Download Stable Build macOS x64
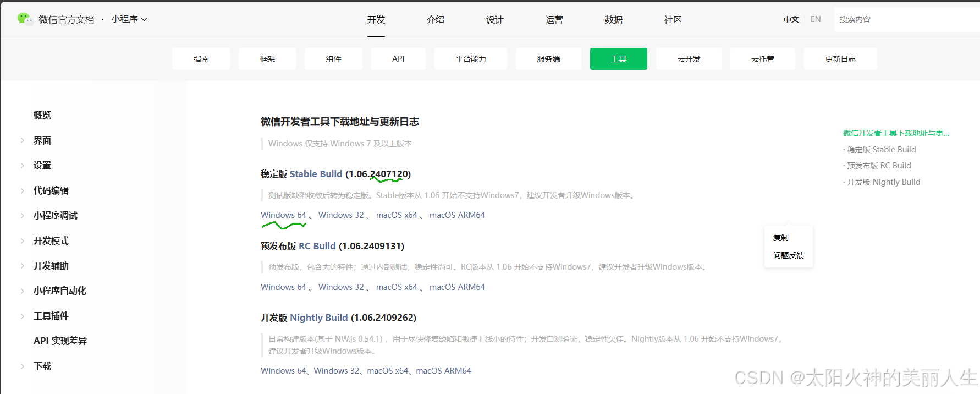The height and width of the screenshot is (394, 980). (x=397, y=215)
